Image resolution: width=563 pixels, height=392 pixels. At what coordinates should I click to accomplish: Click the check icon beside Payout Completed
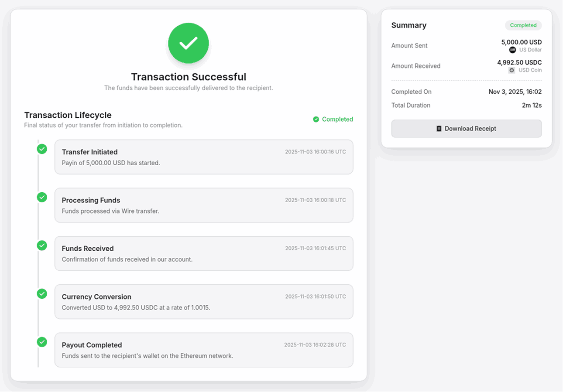(x=42, y=342)
